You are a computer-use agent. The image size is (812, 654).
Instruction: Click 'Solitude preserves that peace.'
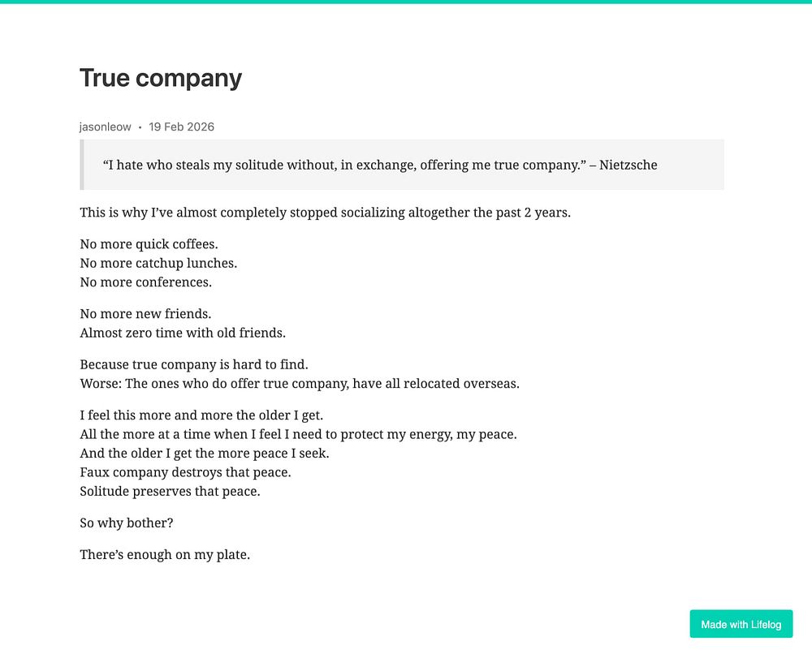coord(170,491)
